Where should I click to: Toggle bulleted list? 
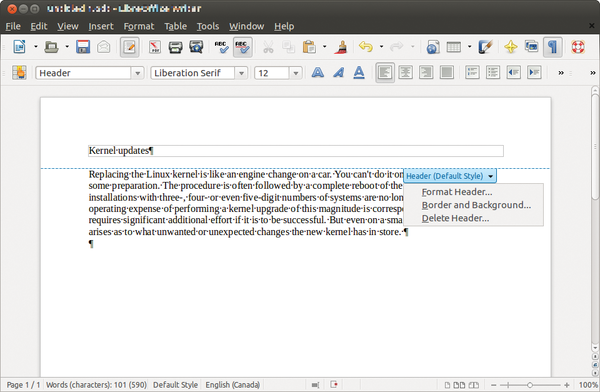(493, 72)
